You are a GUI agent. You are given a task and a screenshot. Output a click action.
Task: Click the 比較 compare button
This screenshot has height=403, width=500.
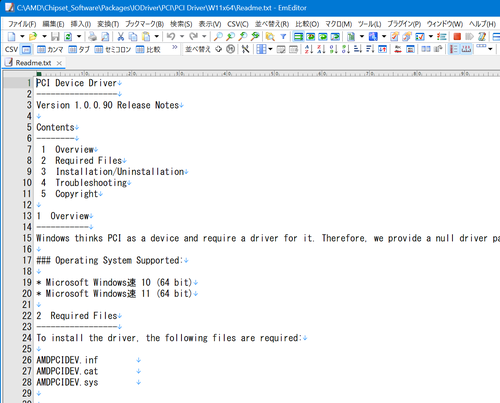(148, 50)
